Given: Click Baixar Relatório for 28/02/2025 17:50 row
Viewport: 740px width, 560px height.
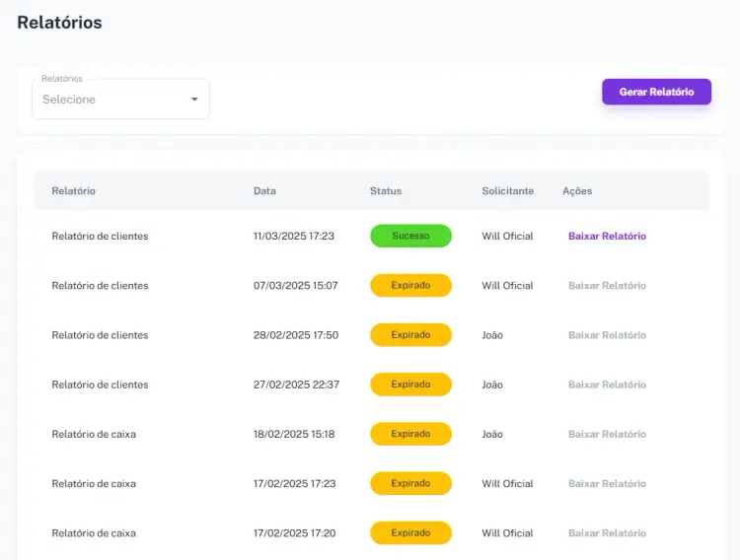Looking at the screenshot, I should point(607,335).
